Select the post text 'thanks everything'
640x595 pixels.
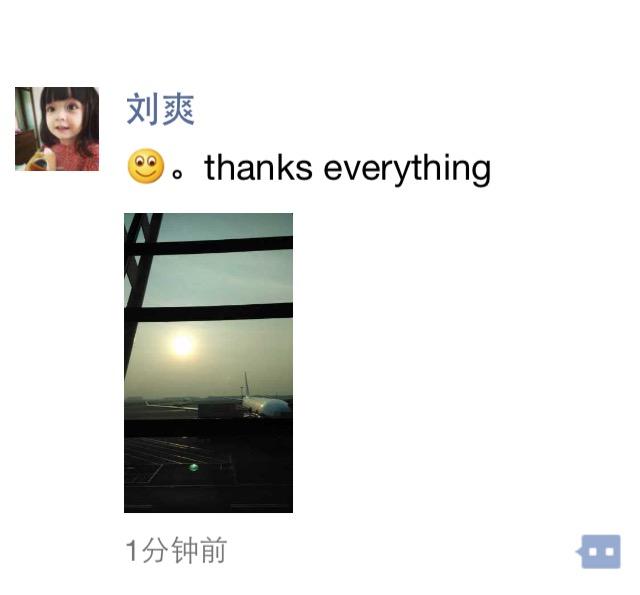[x=348, y=167]
